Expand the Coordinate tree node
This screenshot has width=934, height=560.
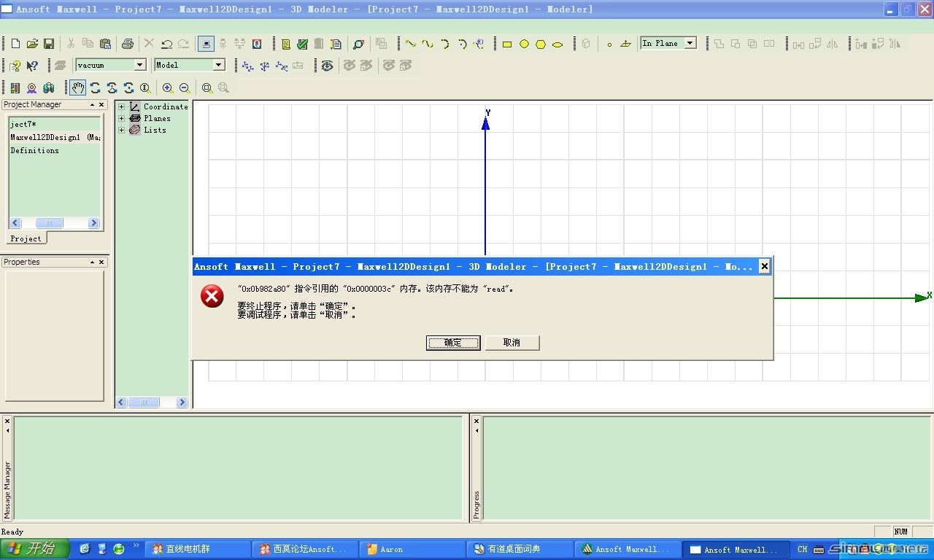click(122, 106)
